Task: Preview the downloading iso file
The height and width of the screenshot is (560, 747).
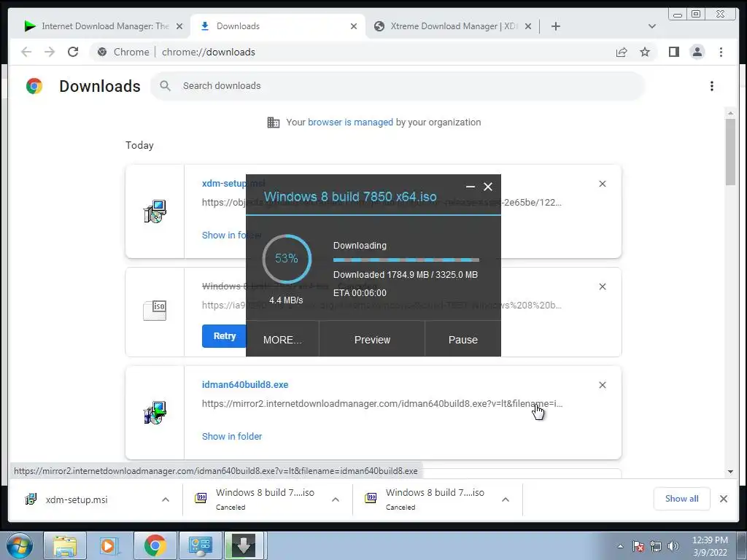Action: click(x=372, y=340)
